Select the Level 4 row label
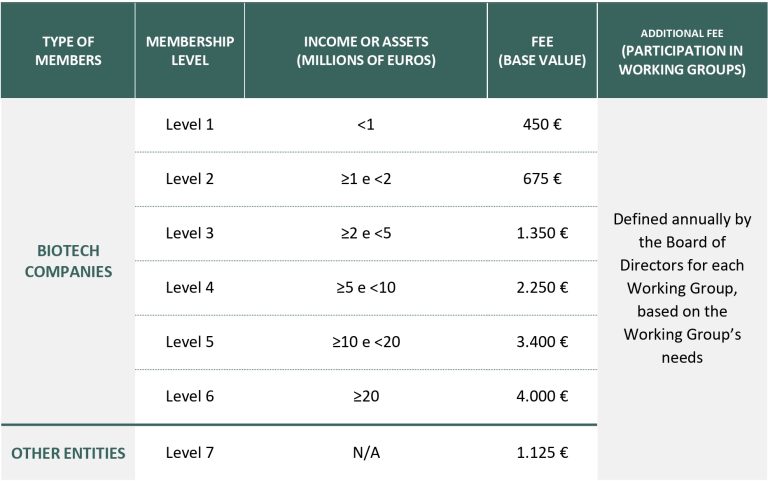 click(x=190, y=287)
